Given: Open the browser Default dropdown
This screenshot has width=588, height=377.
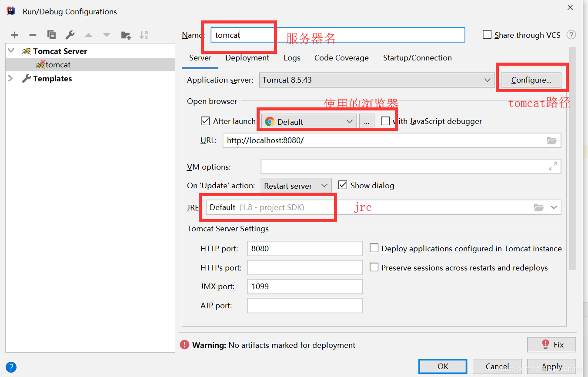Looking at the screenshot, I should (309, 122).
